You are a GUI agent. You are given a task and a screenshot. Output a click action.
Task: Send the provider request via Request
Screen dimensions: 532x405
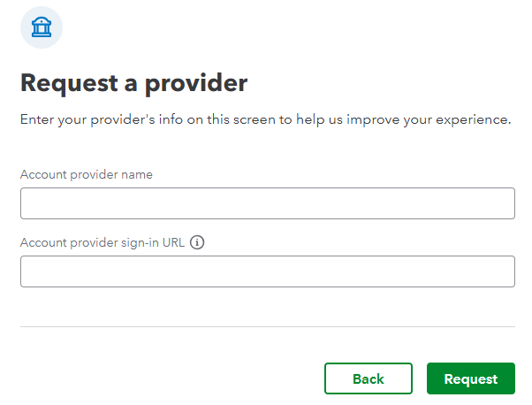[x=471, y=378]
